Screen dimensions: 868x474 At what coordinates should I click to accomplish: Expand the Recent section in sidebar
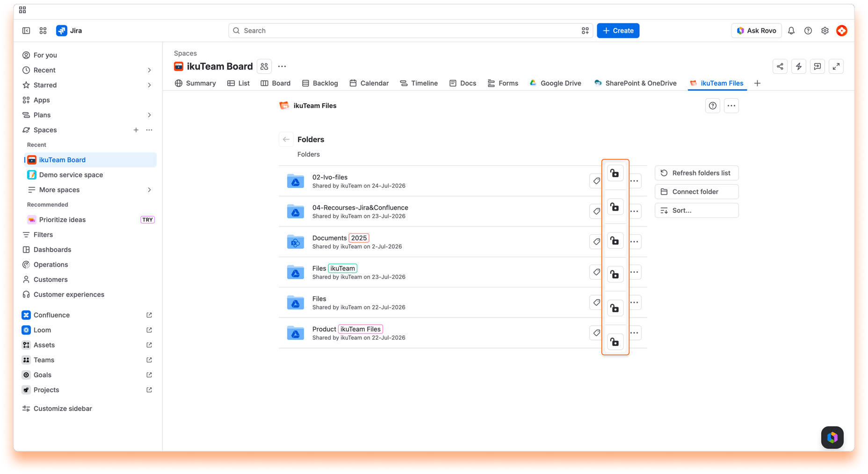(x=149, y=70)
